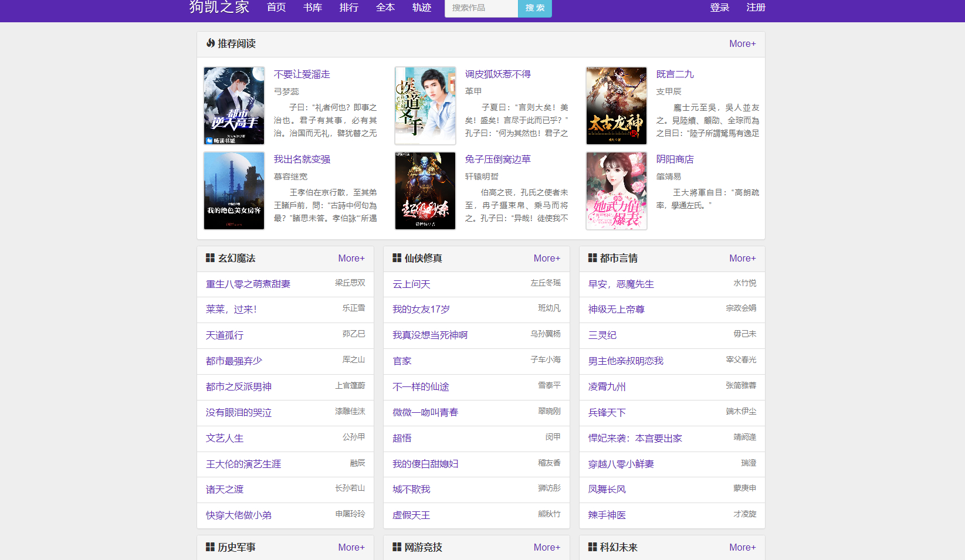Viewport: 965px width, 560px height.
Task: Open the novel 微微一吻叫青春
Action: coord(425,413)
